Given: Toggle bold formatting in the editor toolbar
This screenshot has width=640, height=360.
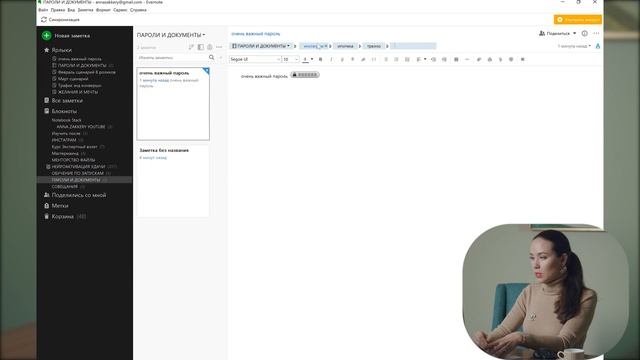Looking at the screenshot, I should (320, 59).
